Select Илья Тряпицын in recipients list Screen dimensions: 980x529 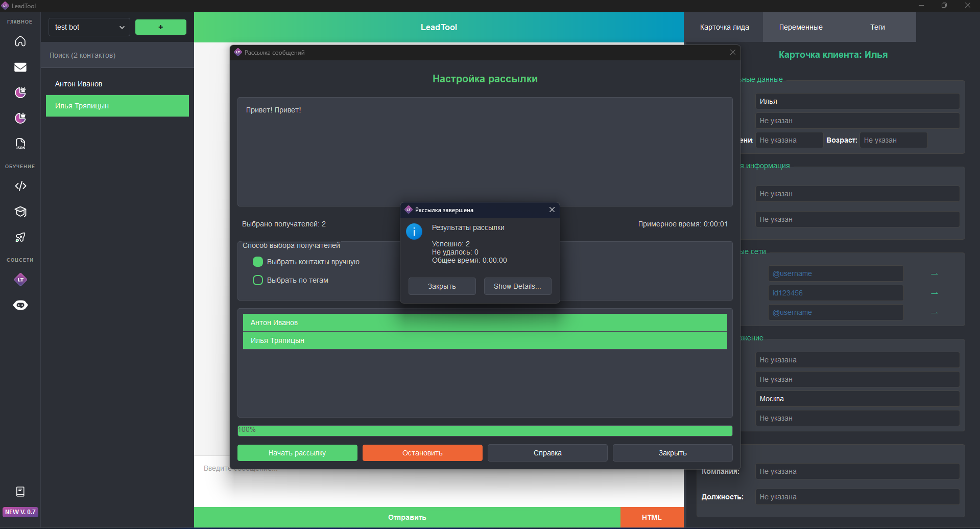485,340
